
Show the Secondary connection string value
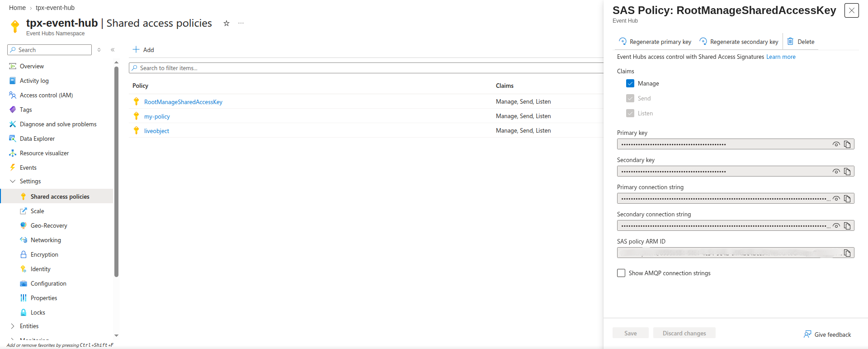coord(836,226)
